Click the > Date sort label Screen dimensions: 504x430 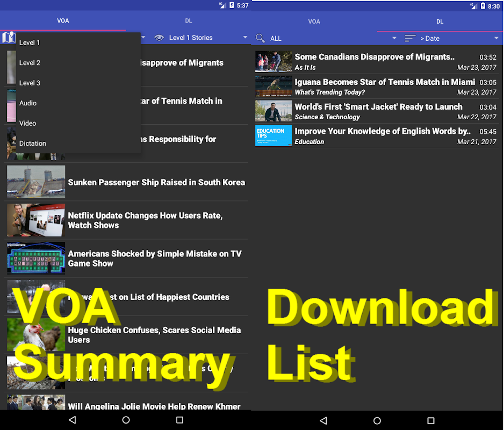[430, 39]
